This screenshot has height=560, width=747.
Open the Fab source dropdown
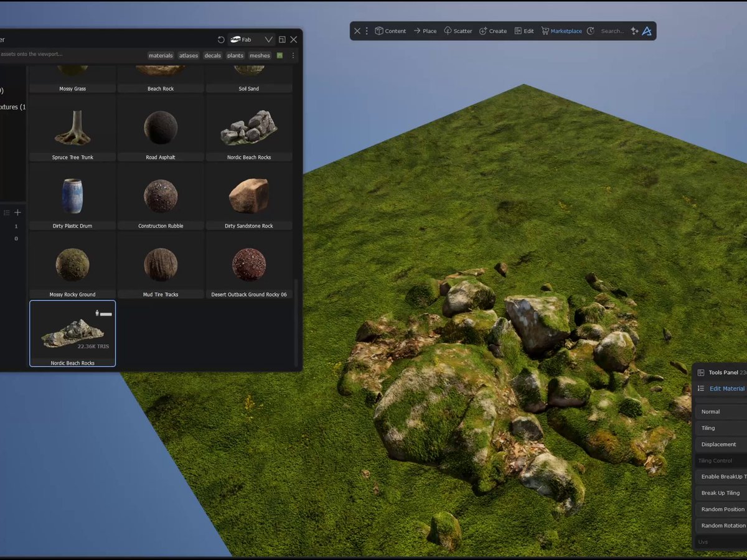pos(251,40)
